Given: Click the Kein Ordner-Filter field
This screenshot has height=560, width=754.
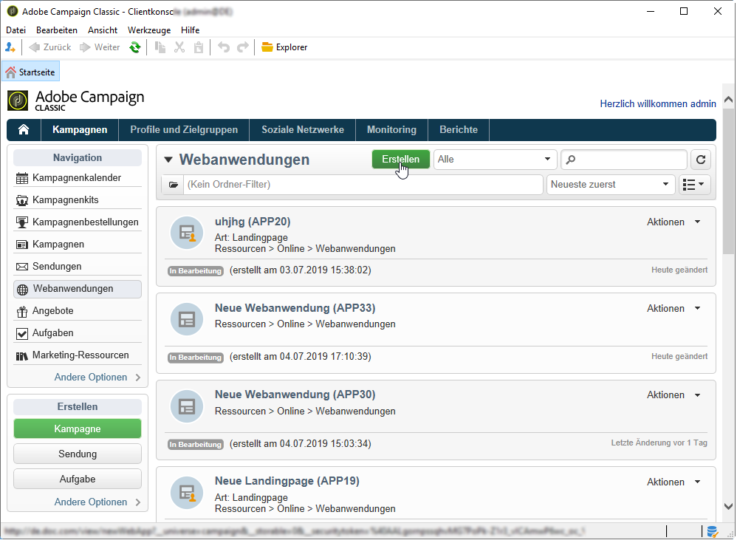Looking at the screenshot, I should click(363, 185).
